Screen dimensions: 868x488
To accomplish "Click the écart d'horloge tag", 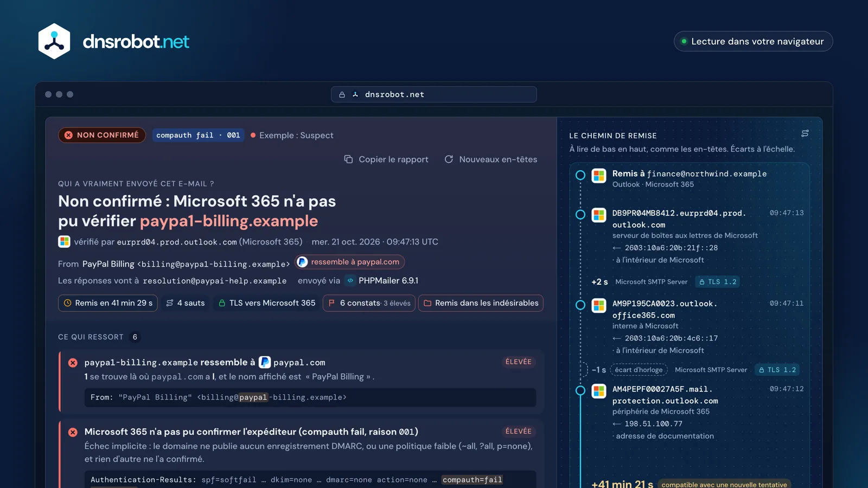I will tap(639, 370).
